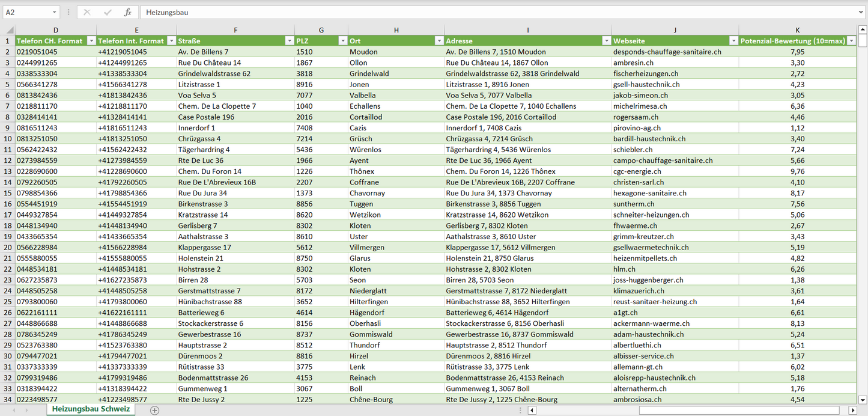The height and width of the screenshot is (416, 868).
Task: Open the Name Box dropdown arrow
Action: 55,12
